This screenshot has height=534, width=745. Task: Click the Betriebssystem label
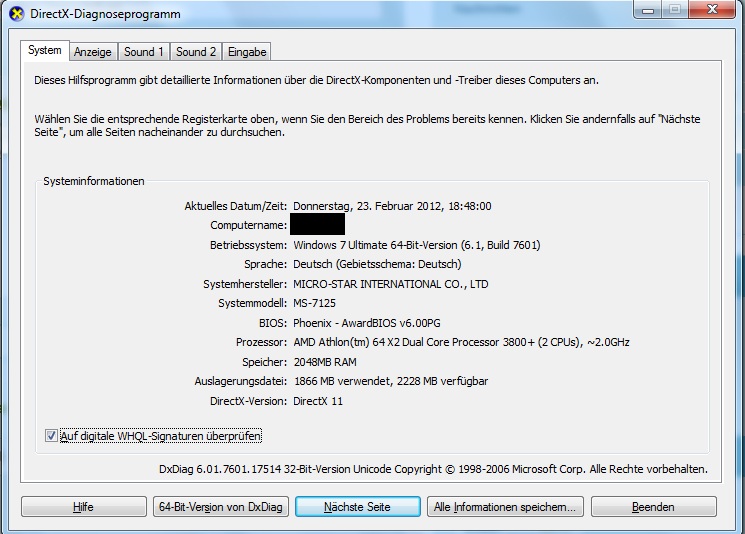point(248,245)
